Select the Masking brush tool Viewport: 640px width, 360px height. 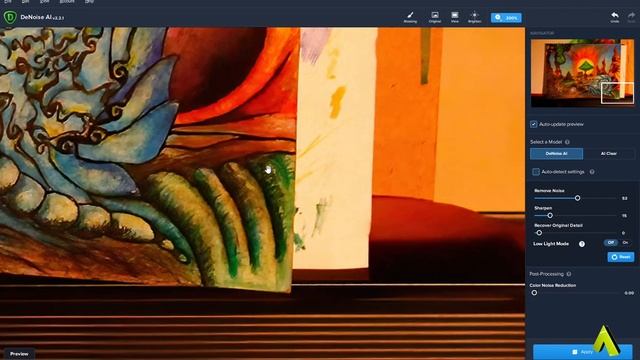pos(410,17)
